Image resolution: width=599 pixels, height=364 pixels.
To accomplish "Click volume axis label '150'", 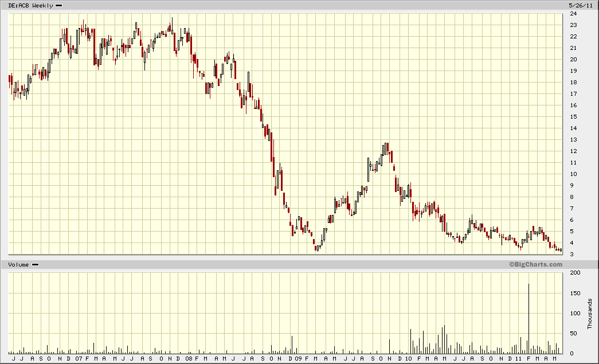I will [x=575, y=293].
